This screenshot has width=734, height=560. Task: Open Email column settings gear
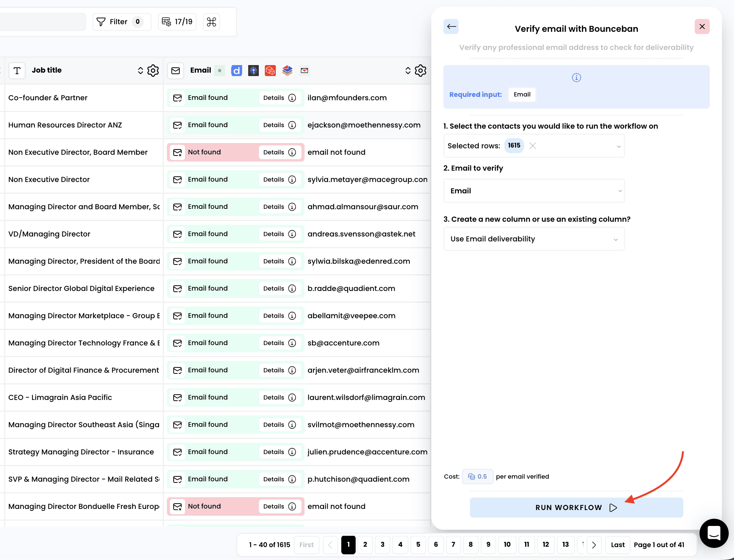point(420,70)
